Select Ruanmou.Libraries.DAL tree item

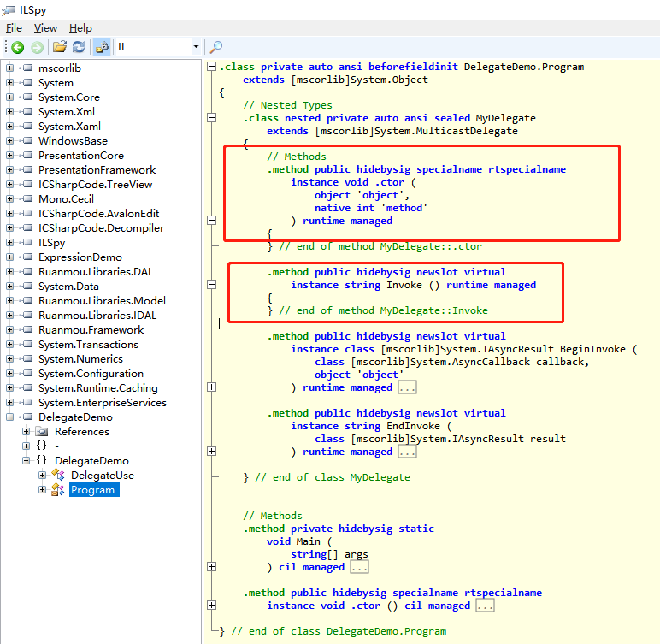click(x=96, y=272)
